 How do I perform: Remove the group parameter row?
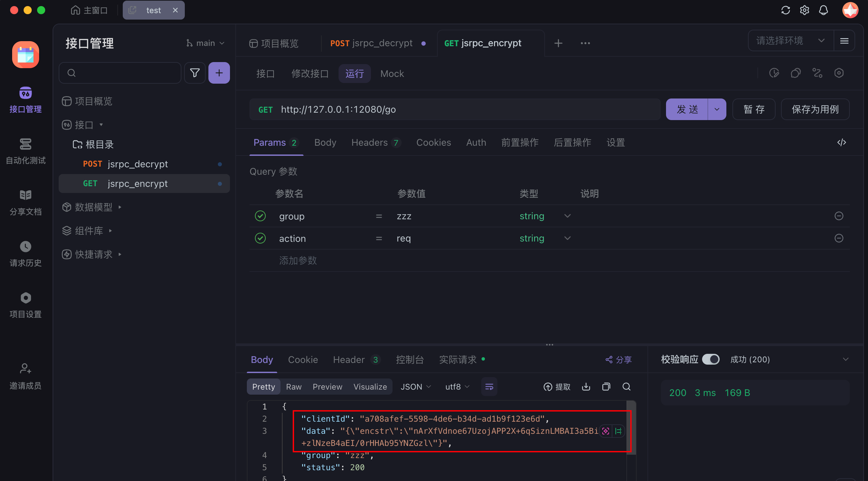[839, 216]
